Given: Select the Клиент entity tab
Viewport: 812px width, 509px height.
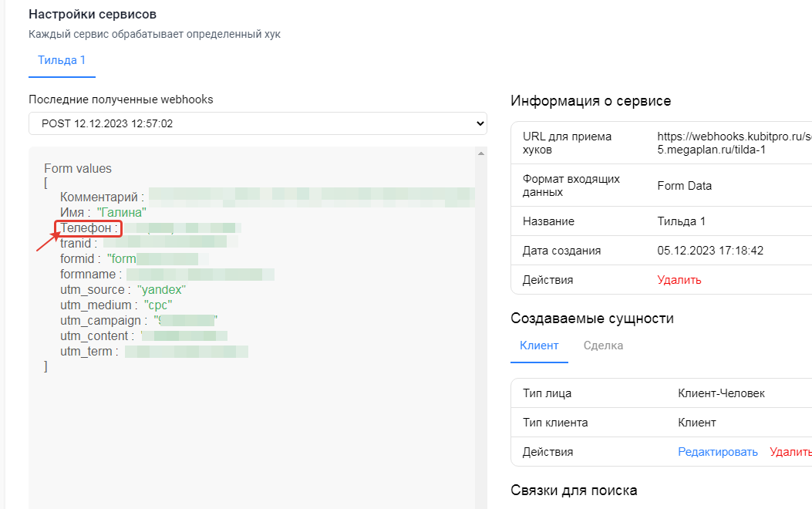Looking at the screenshot, I should coord(539,346).
